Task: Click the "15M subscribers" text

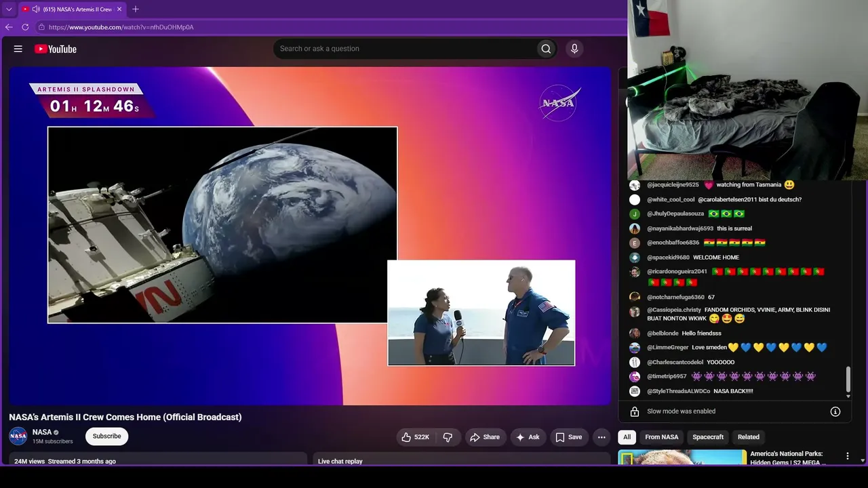Action: [x=53, y=442]
